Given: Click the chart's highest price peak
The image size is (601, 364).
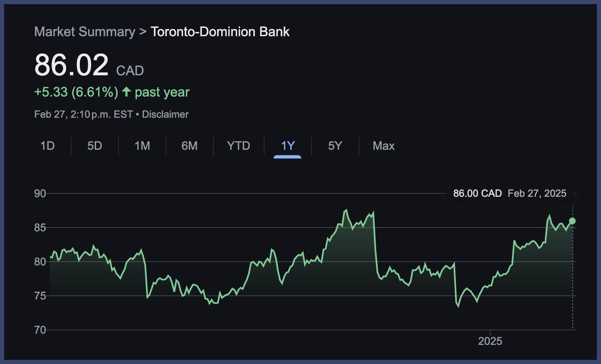Looking at the screenshot, I should (346, 209).
